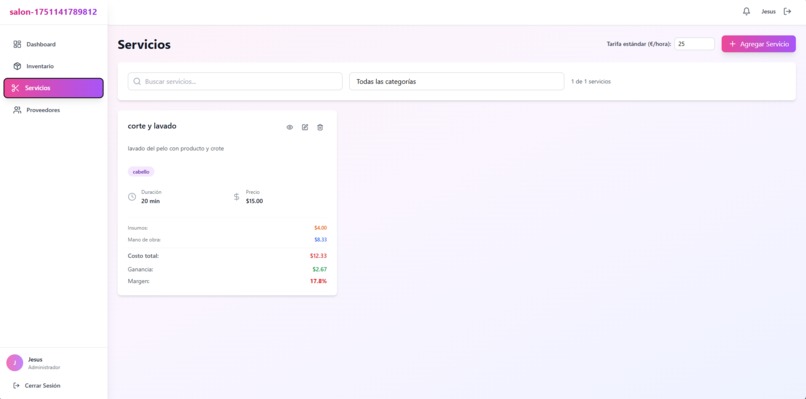Click the Dashboard grid icon in sidebar
806x399 pixels.
click(17, 44)
